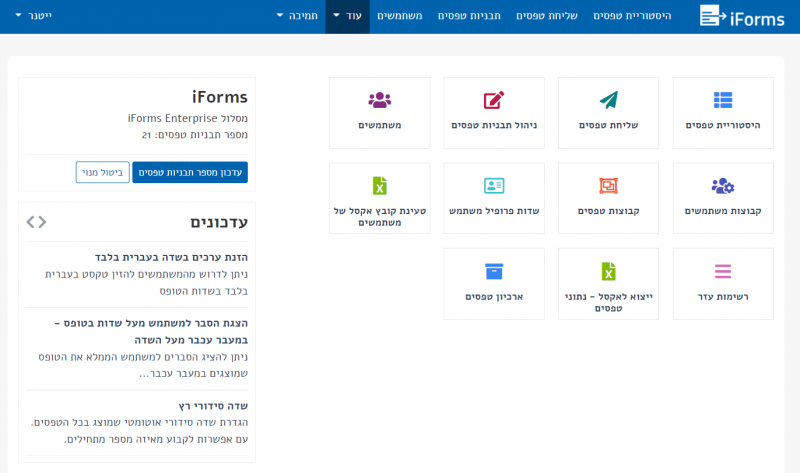This screenshot has height=473, width=800.
Task: Show next update with right chevron arrow
Action: point(42,222)
